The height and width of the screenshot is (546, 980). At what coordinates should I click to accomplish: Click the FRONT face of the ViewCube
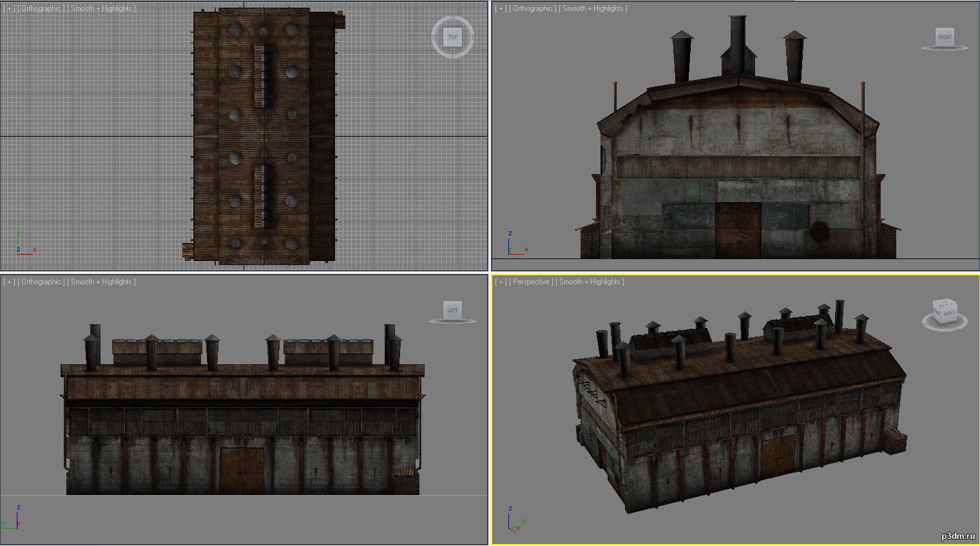pos(945,37)
